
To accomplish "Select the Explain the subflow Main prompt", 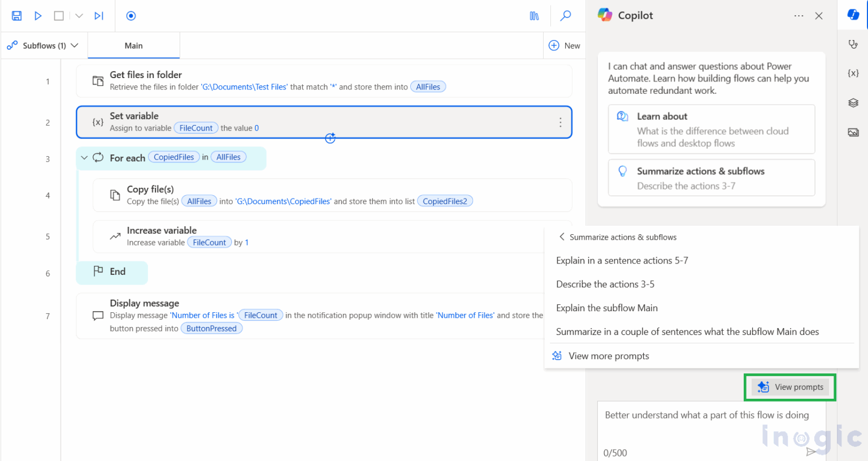I will (x=606, y=308).
